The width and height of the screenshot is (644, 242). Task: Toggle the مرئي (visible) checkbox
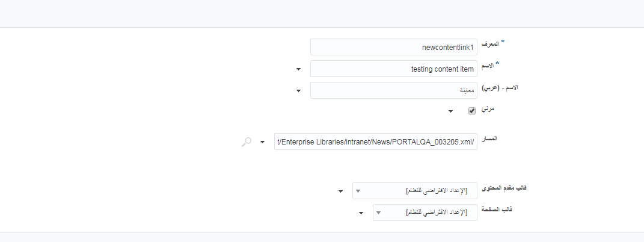(472, 111)
